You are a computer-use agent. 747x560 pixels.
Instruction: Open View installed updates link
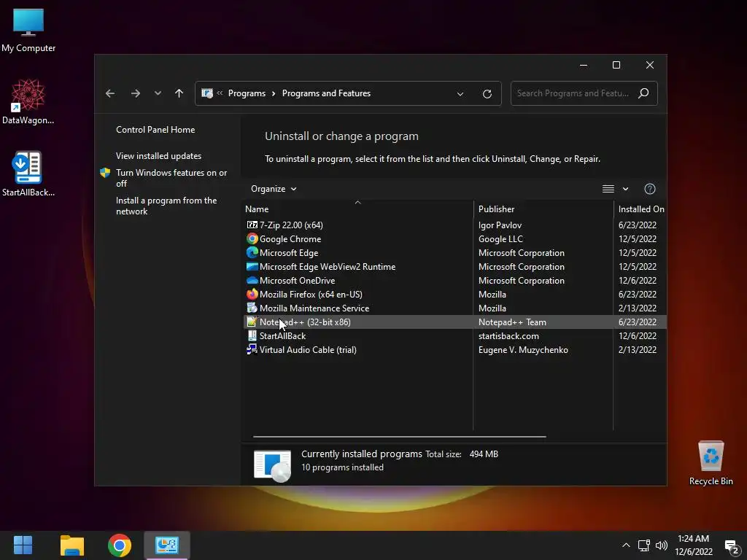click(x=158, y=156)
